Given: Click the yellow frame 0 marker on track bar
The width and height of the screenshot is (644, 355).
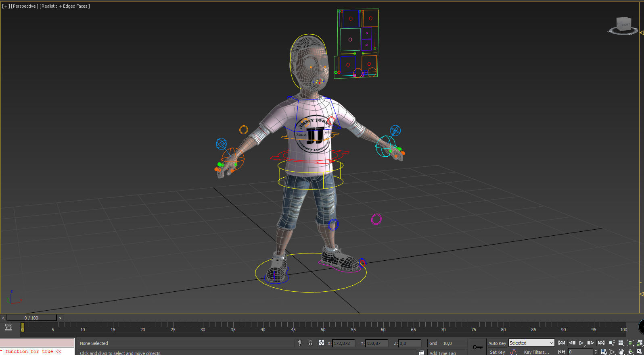Looking at the screenshot, I should 23,328.
